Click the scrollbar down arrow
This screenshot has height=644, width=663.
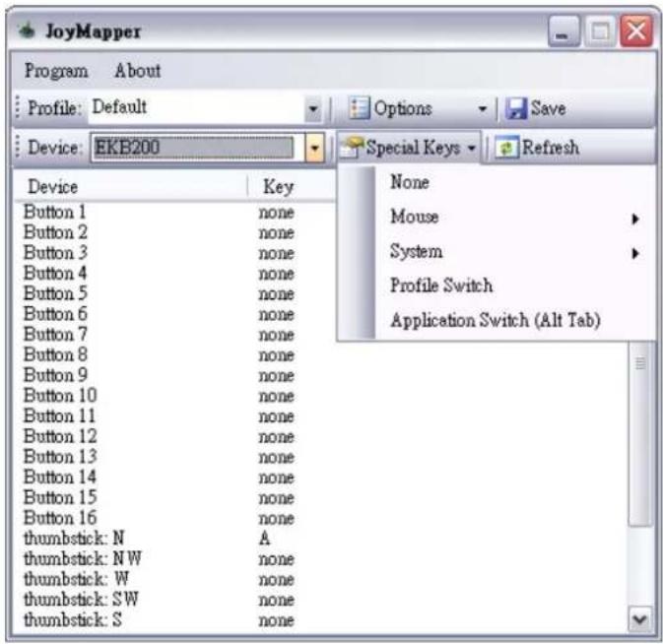pos(640,620)
